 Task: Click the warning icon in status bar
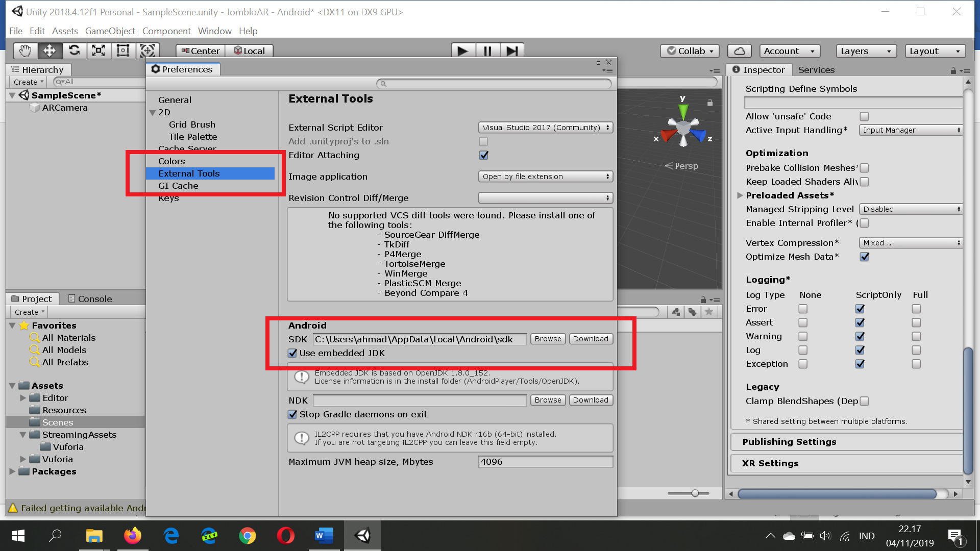[13, 508]
